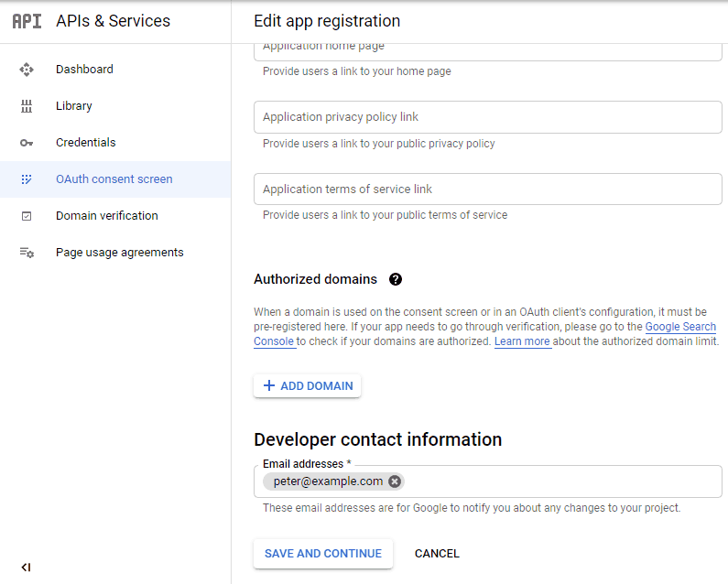728x584 pixels.
Task: Click the OAuth consent screen icon
Action: [x=27, y=179]
